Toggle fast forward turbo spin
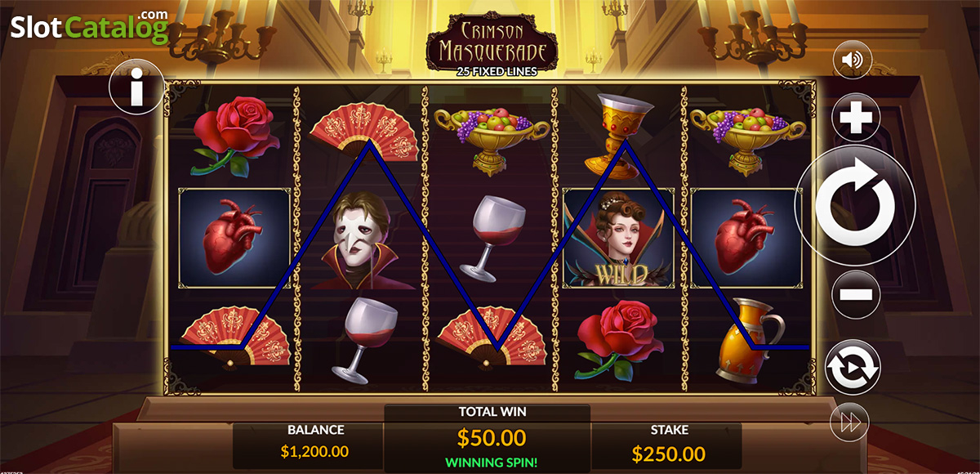The height and width of the screenshot is (474, 980). coord(849,423)
